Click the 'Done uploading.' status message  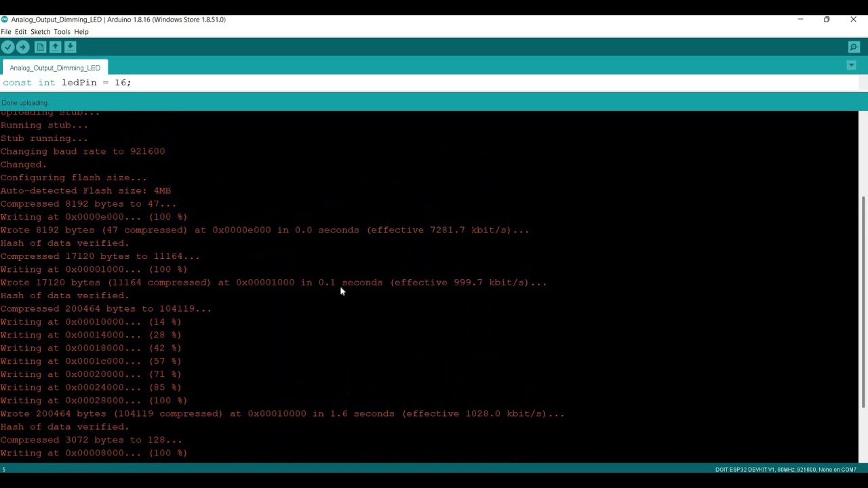(x=24, y=103)
